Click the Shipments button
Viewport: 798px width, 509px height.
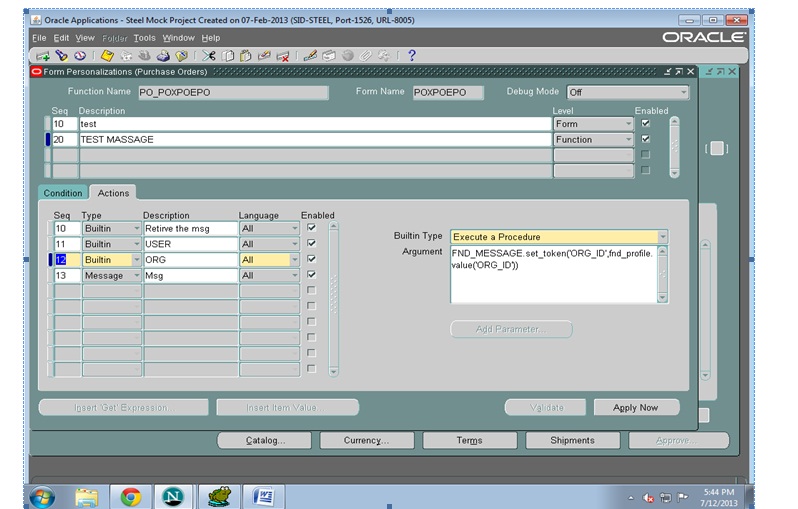[572, 440]
